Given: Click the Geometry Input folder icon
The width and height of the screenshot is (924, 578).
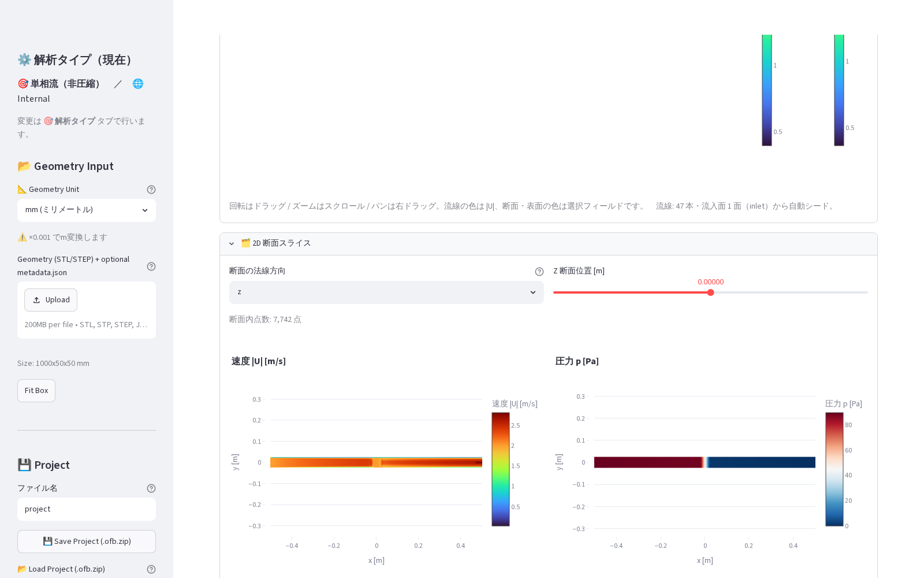Looking at the screenshot, I should (x=24, y=166).
